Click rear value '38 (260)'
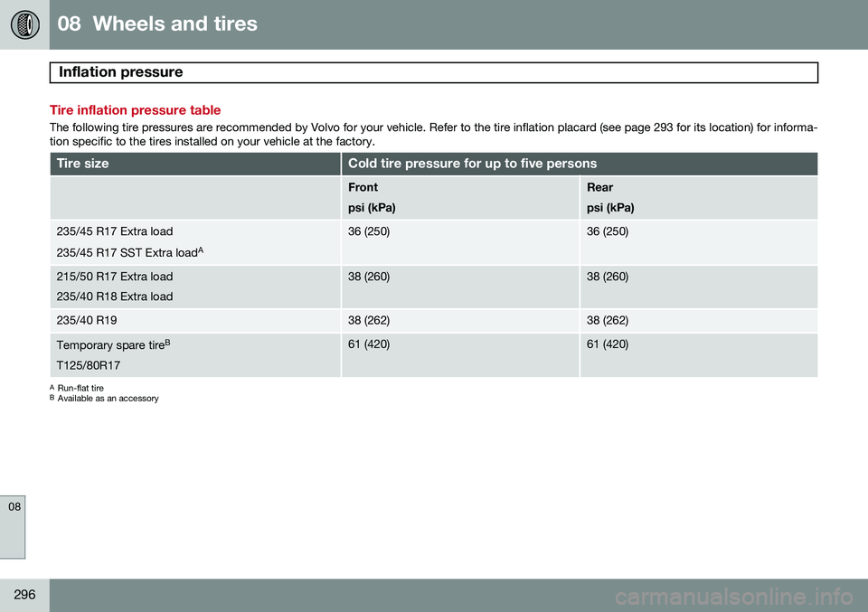The image size is (868, 612). (x=608, y=276)
